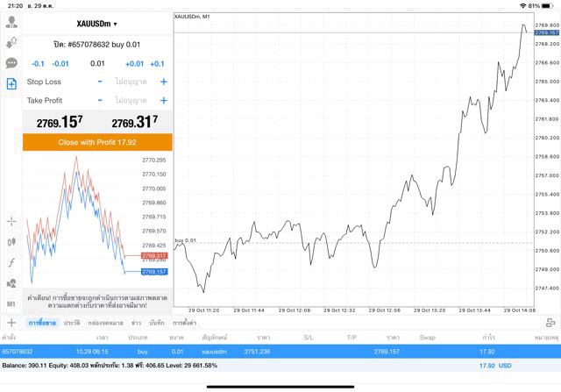Viewport: 561px width, 392px height.
Task: Open the M1 timeframe selector
Action: (11, 303)
